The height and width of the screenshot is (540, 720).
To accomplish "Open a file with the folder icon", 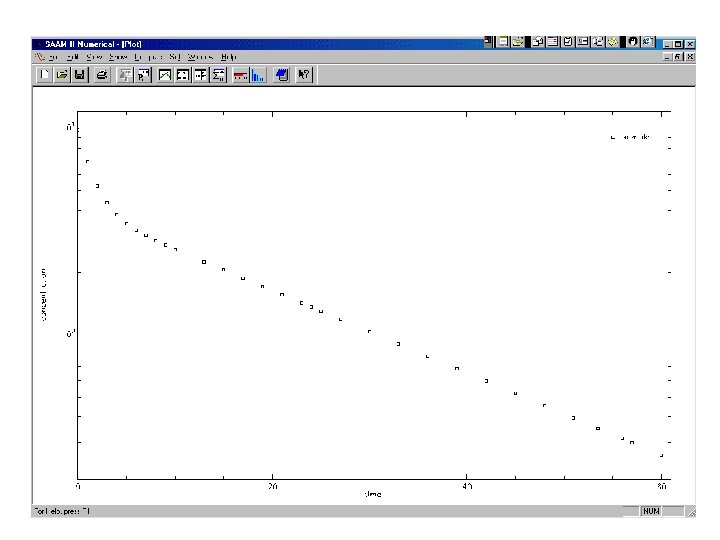I will point(62,75).
